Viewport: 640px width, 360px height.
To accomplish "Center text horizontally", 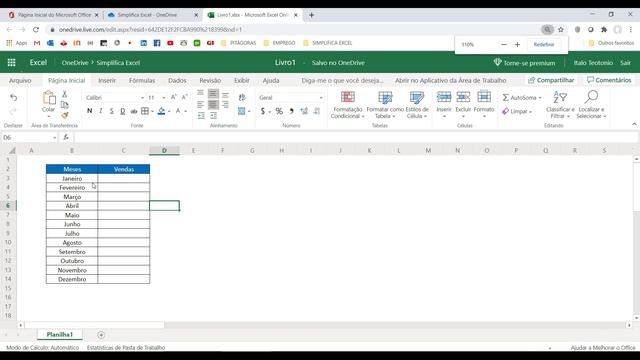I will point(213,105).
